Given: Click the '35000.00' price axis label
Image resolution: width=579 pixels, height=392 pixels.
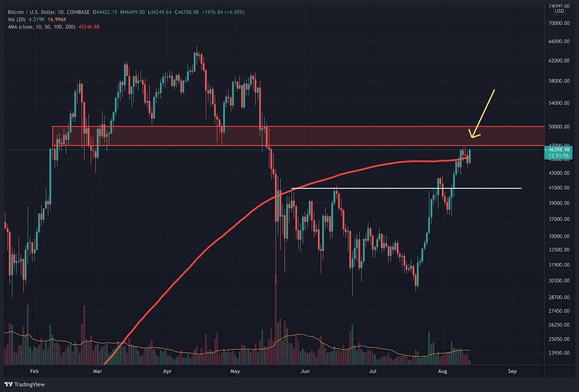Looking at the screenshot, I should pos(559,237).
